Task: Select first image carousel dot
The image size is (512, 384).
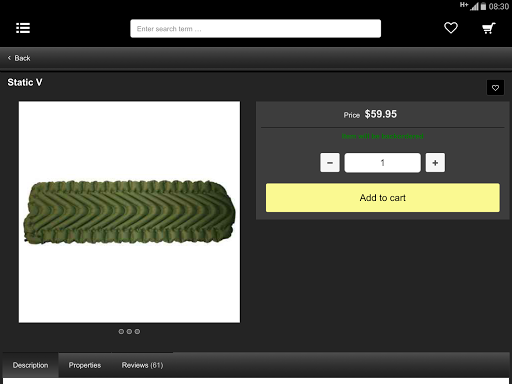Action: pyautogui.click(x=121, y=331)
